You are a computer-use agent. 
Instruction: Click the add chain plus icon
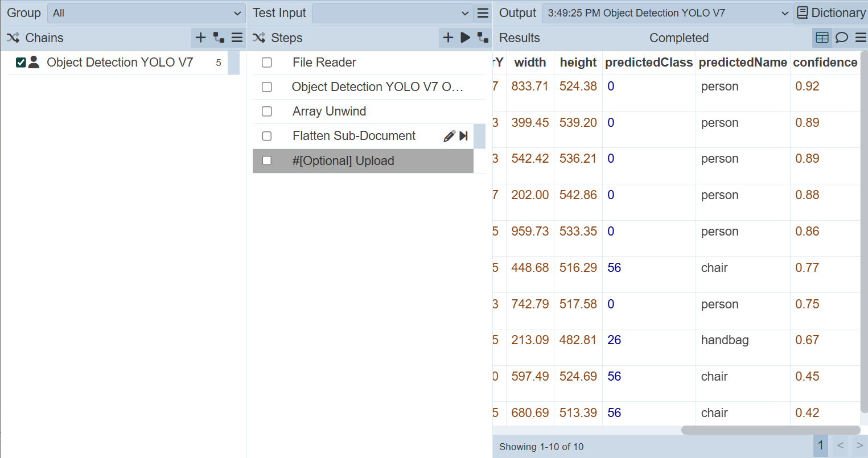point(200,38)
